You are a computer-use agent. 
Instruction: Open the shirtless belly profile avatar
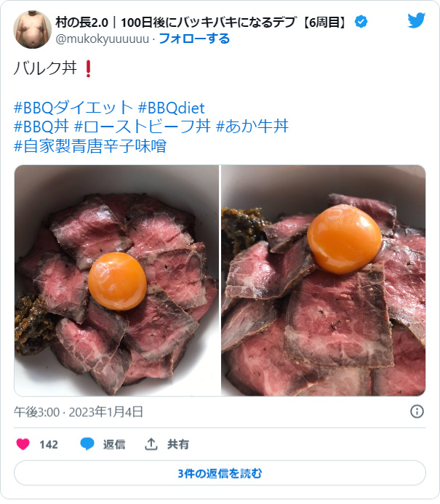(32, 29)
